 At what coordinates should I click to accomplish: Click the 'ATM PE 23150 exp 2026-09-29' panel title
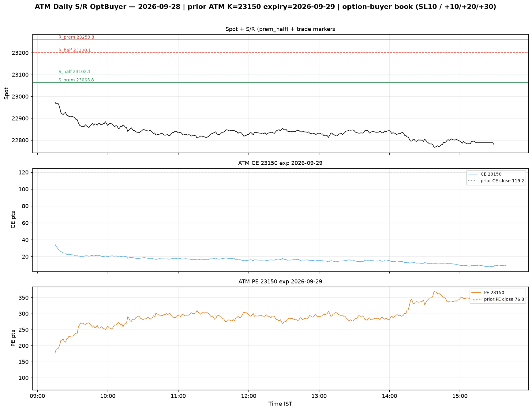point(280,282)
